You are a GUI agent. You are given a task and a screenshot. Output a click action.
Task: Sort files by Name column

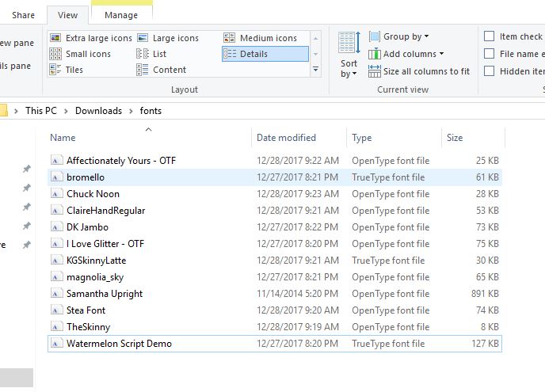point(150,138)
